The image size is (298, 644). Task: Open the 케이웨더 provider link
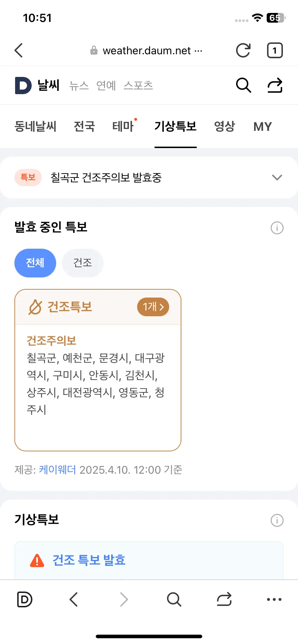pos(57,470)
